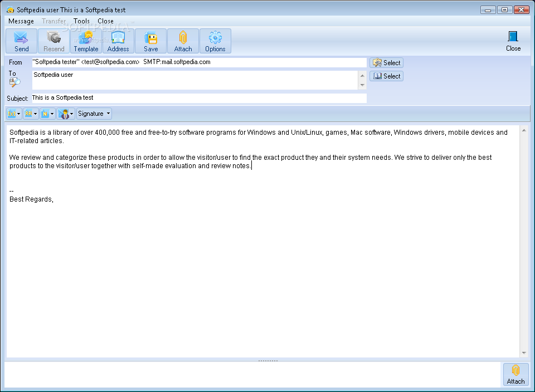
Task: Open the RR read receipt dropdown
Action: (x=31, y=114)
